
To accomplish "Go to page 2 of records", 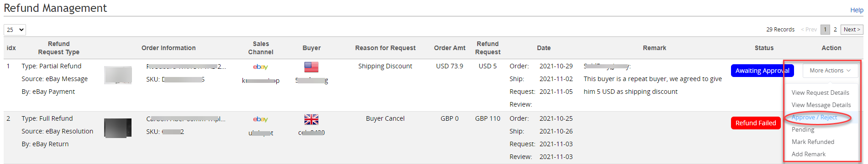I will [x=835, y=30].
